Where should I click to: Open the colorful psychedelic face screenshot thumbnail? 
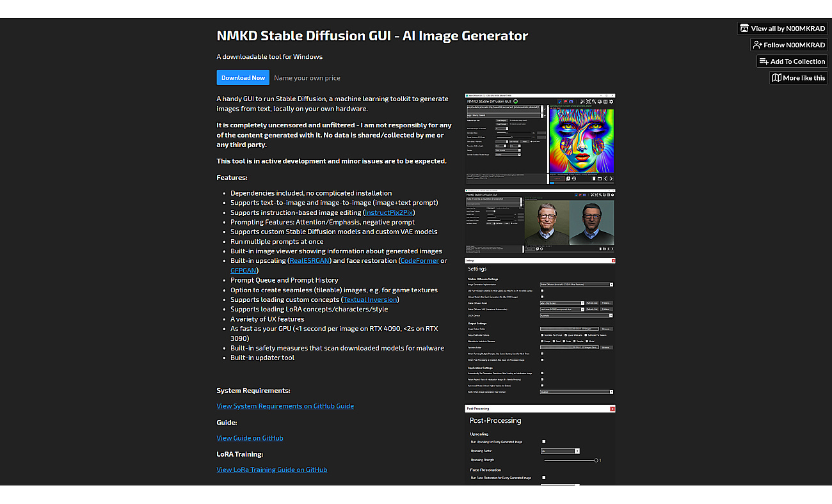coord(540,139)
